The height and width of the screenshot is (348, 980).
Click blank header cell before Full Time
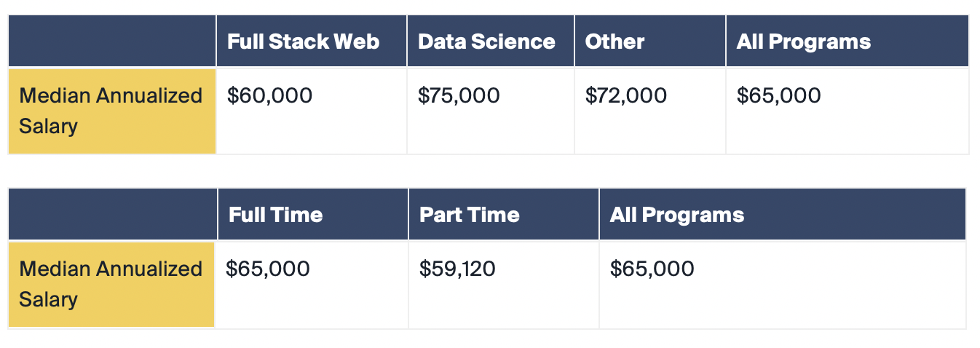pos(113,215)
